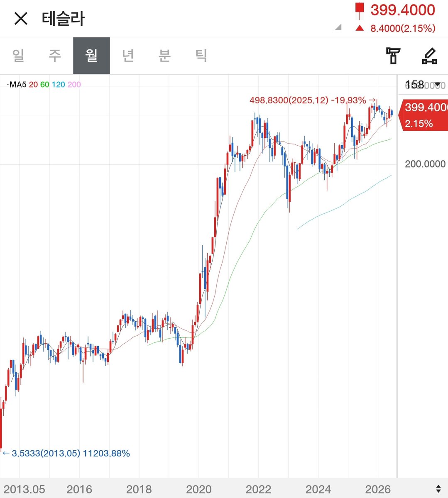448x498 pixels.
Task: Click the 8.4000(2.15%) change value
Action: [403, 28]
